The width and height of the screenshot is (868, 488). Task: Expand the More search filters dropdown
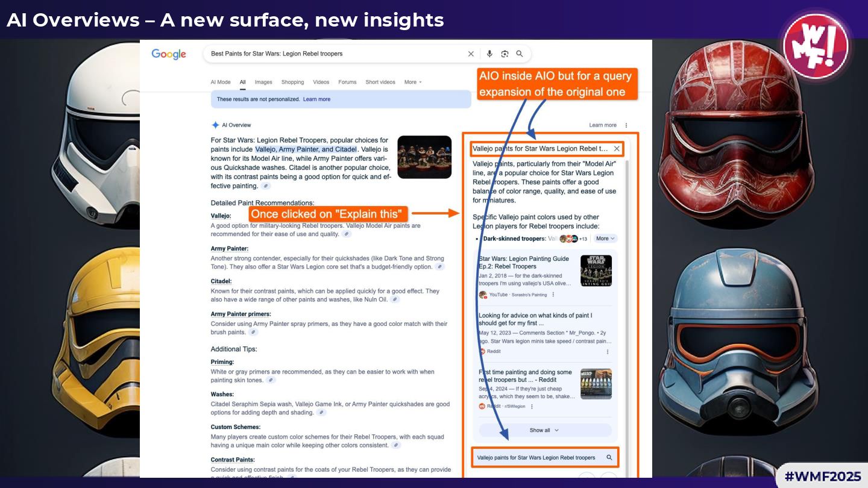pyautogui.click(x=413, y=82)
